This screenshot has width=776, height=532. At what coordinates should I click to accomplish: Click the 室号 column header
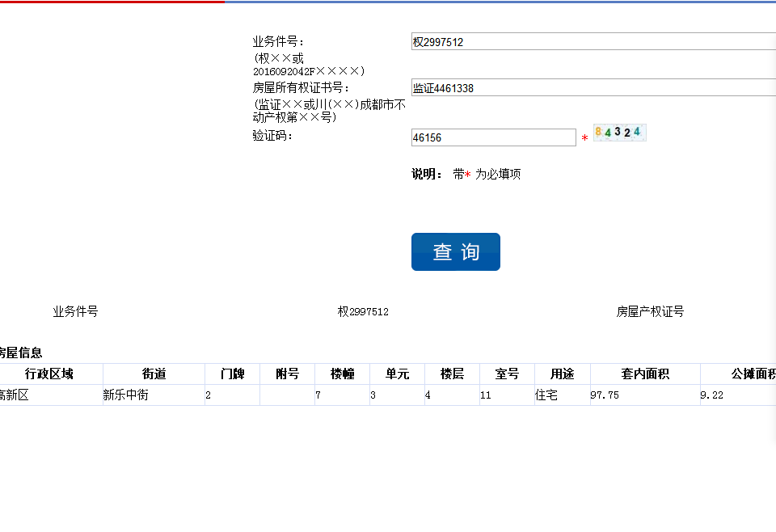tap(507, 374)
